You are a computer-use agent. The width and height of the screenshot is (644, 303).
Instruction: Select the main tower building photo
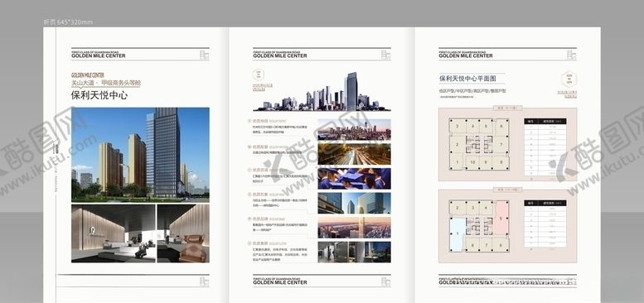140,155
